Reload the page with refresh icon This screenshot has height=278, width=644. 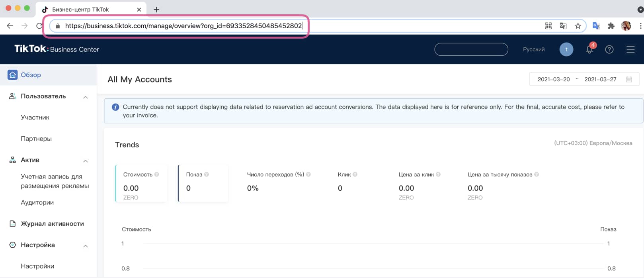[39, 26]
